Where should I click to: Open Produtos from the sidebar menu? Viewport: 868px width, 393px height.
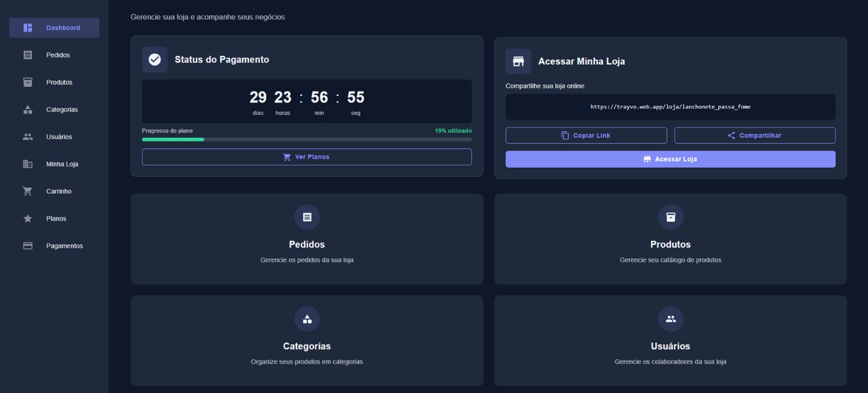pos(54,82)
